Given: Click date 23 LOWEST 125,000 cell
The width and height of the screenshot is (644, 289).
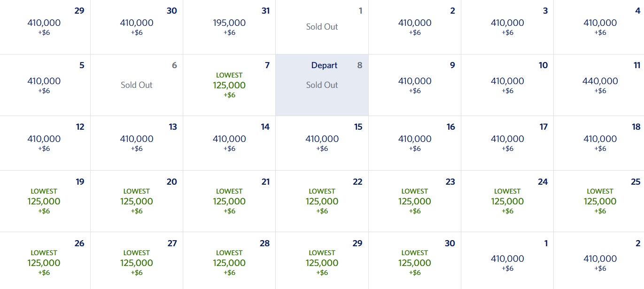Looking at the screenshot, I should coord(414,200).
